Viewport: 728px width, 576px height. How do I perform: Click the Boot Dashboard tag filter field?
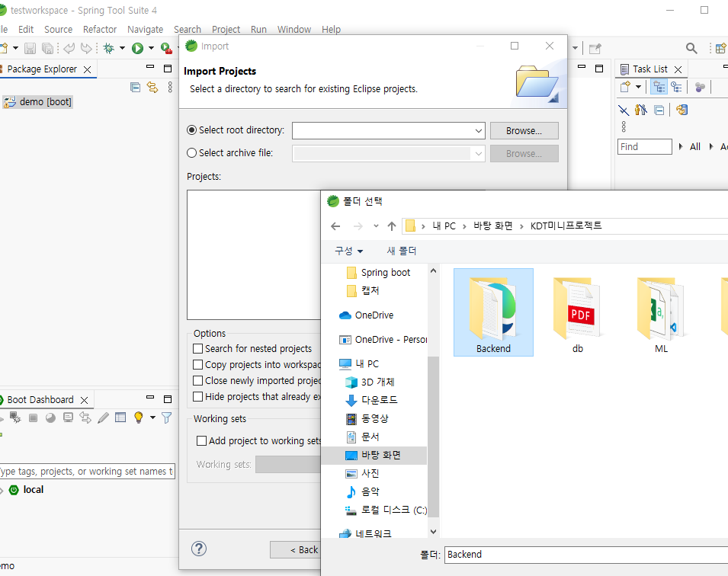[x=87, y=471]
